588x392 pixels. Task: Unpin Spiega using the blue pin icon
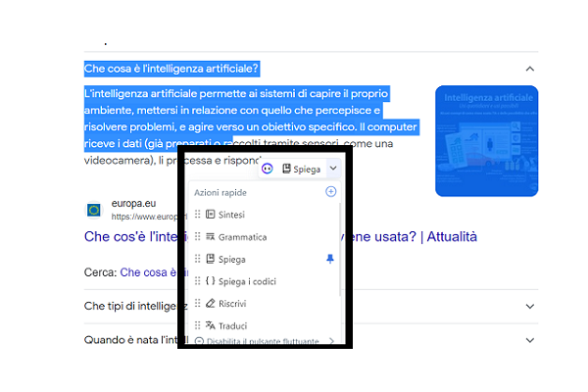point(330,259)
